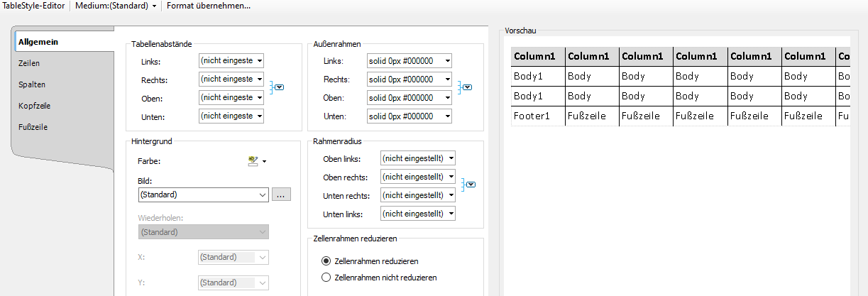Click Format übernehmen... button
Image resolution: width=868 pixels, height=296 pixels.
[208, 6]
